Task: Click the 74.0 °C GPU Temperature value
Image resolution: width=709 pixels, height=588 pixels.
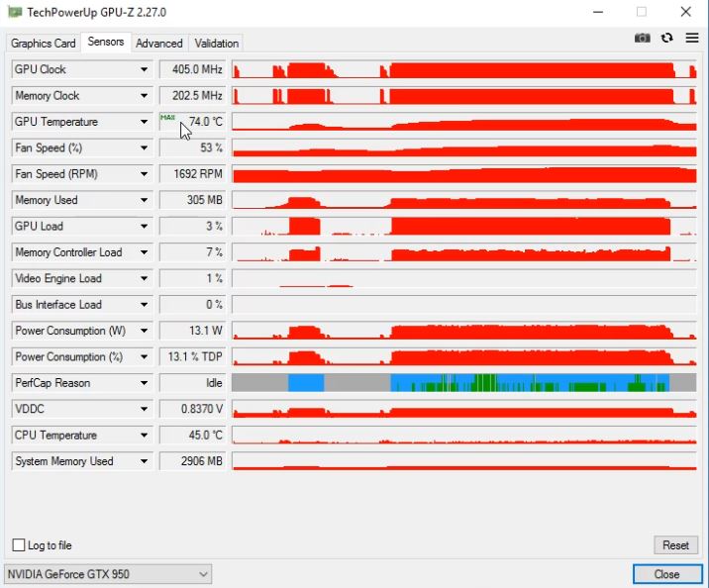Action: click(x=192, y=122)
